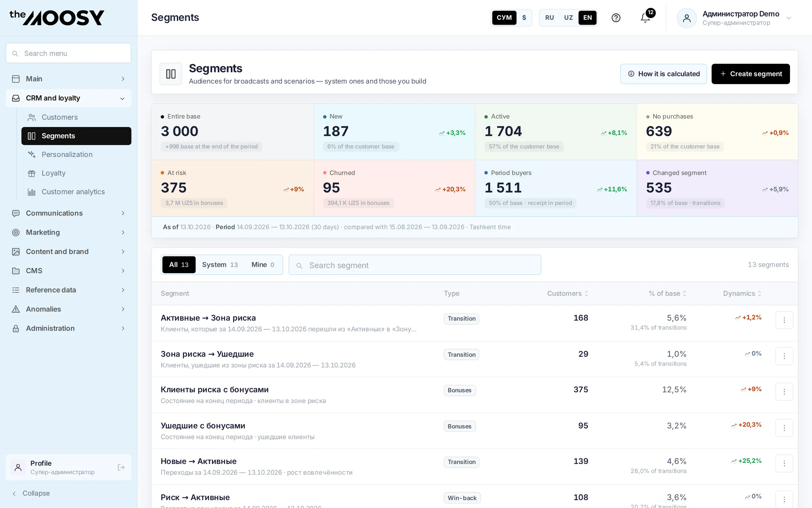Open row menu for Клиенты риска с бонусами
This screenshot has height=508, width=812.
pyautogui.click(x=784, y=391)
